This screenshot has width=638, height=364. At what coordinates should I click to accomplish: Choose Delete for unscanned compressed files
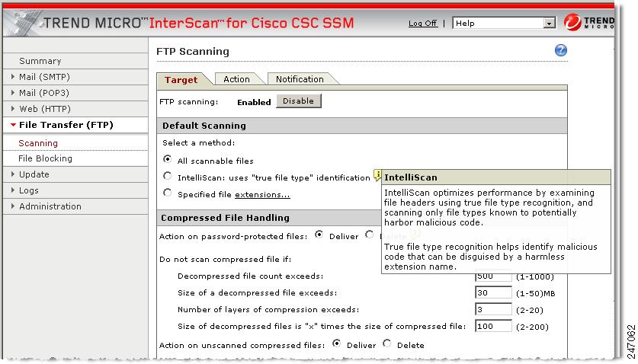387,343
